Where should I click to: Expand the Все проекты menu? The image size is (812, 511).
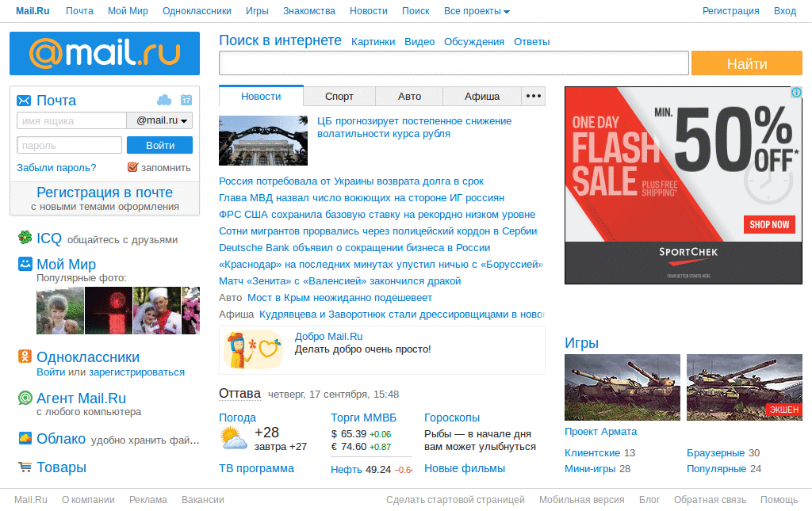click(477, 11)
